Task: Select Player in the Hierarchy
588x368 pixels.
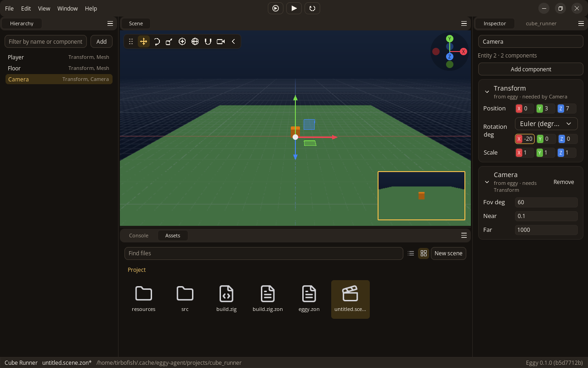Action: 59,57
